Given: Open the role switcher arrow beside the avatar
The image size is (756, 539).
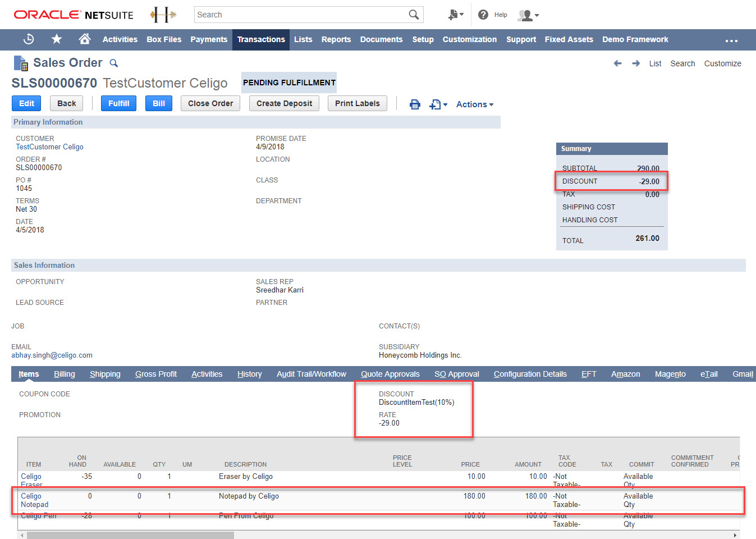Looking at the screenshot, I should click(x=536, y=15).
